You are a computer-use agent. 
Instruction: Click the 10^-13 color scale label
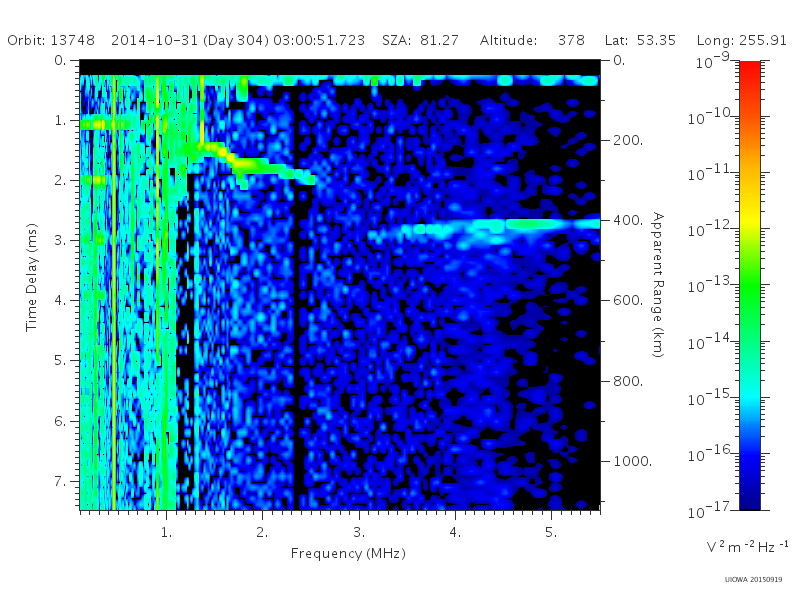tap(711, 285)
